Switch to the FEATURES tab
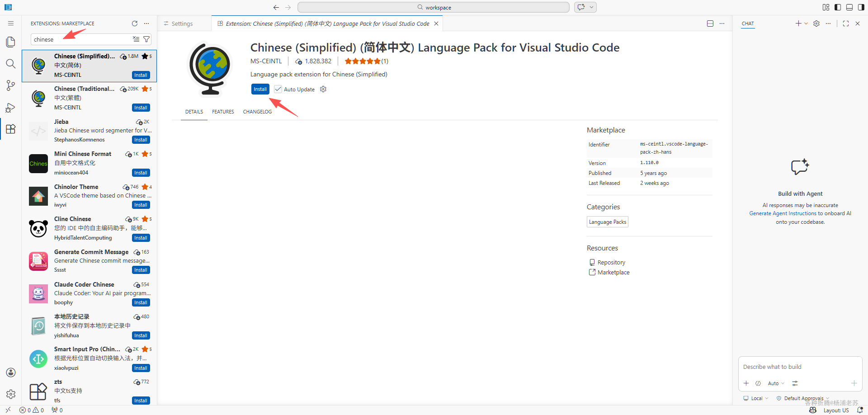The height and width of the screenshot is (415, 868). 223,112
